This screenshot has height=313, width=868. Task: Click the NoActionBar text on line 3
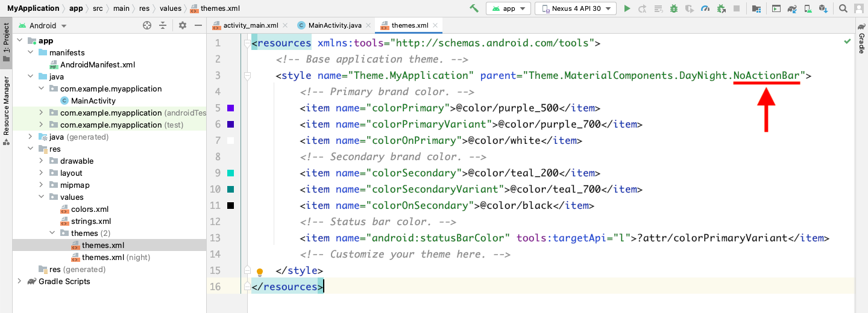pos(767,76)
